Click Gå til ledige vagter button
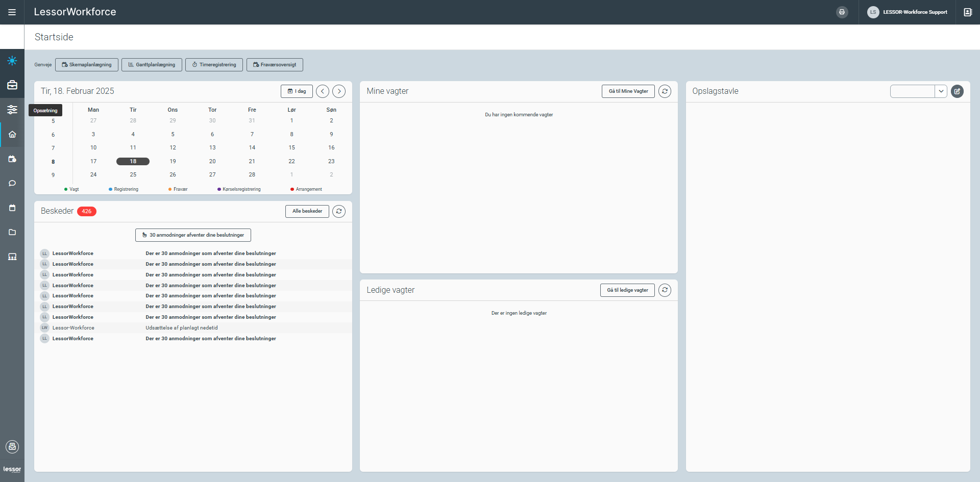This screenshot has width=980, height=482. [x=627, y=290]
